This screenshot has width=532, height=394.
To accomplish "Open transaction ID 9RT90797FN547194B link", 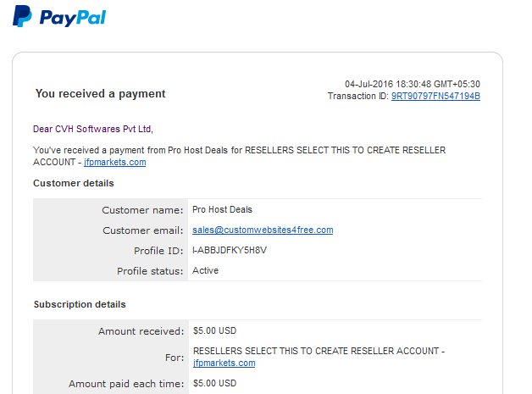I will click(435, 96).
